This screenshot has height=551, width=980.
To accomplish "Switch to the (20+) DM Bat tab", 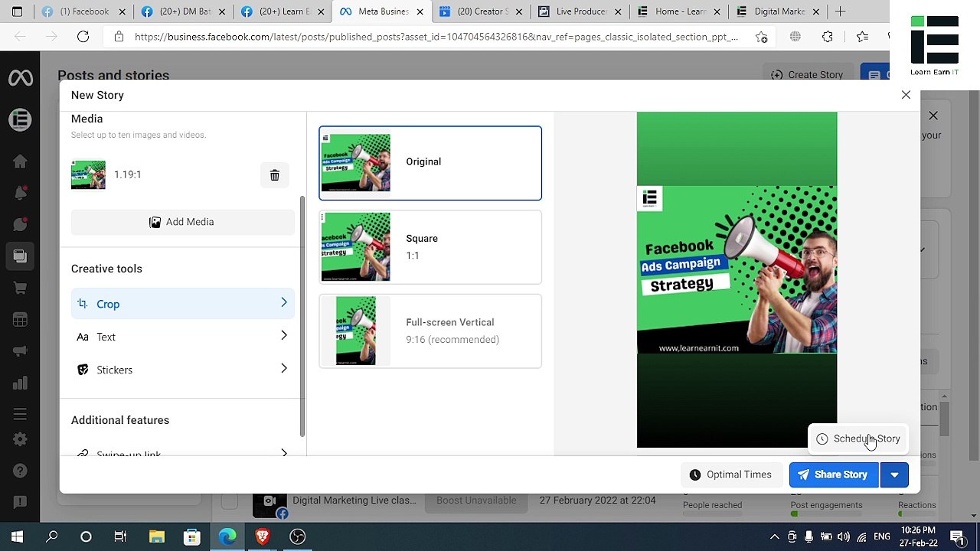I will (183, 11).
